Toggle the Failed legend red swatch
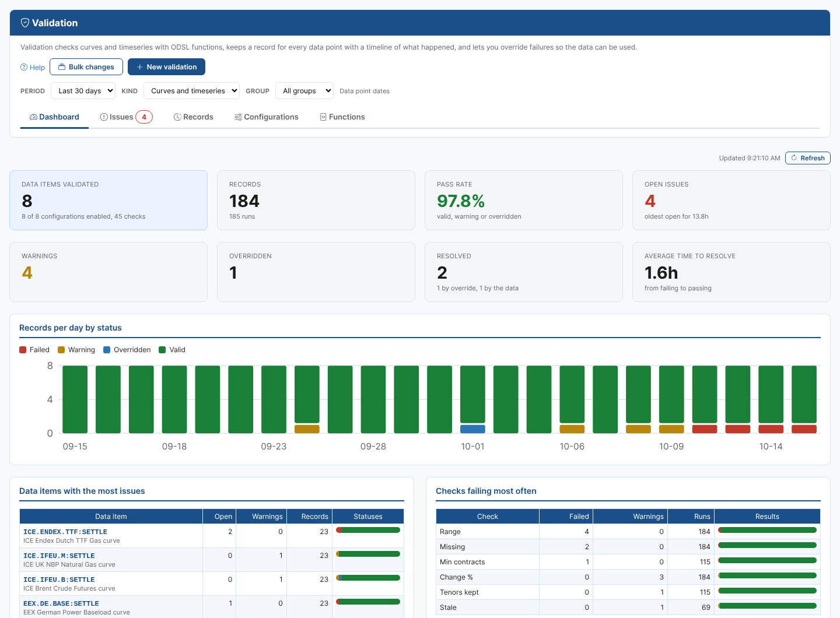840x618 pixels. tap(23, 350)
